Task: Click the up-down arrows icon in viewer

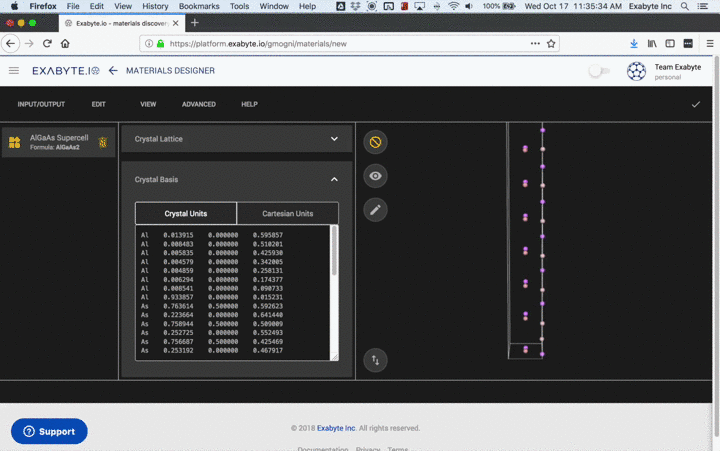Action: pos(375,360)
